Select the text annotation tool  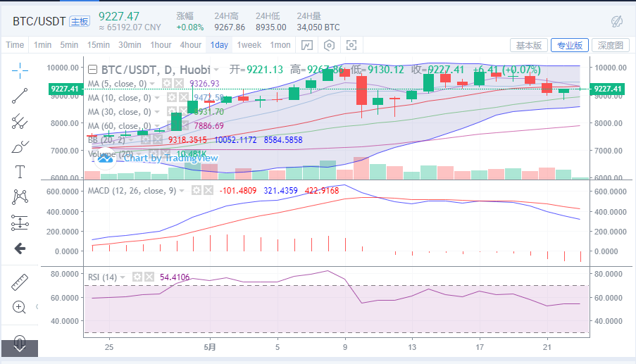tap(20, 172)
